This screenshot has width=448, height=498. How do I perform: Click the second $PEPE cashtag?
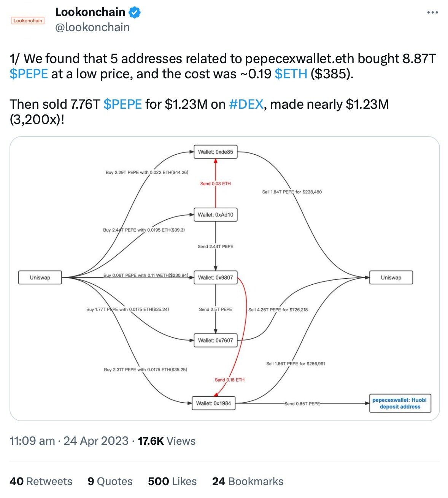(122, 104)
